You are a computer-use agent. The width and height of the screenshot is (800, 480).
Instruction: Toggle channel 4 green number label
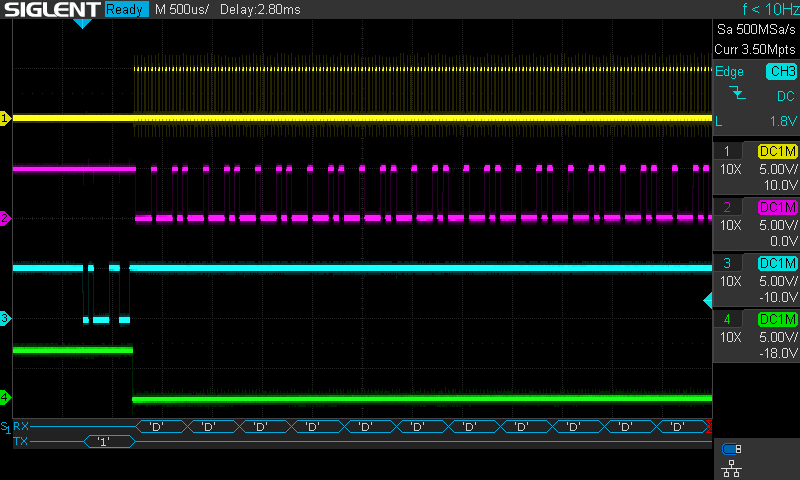click(x=726, y=319)
